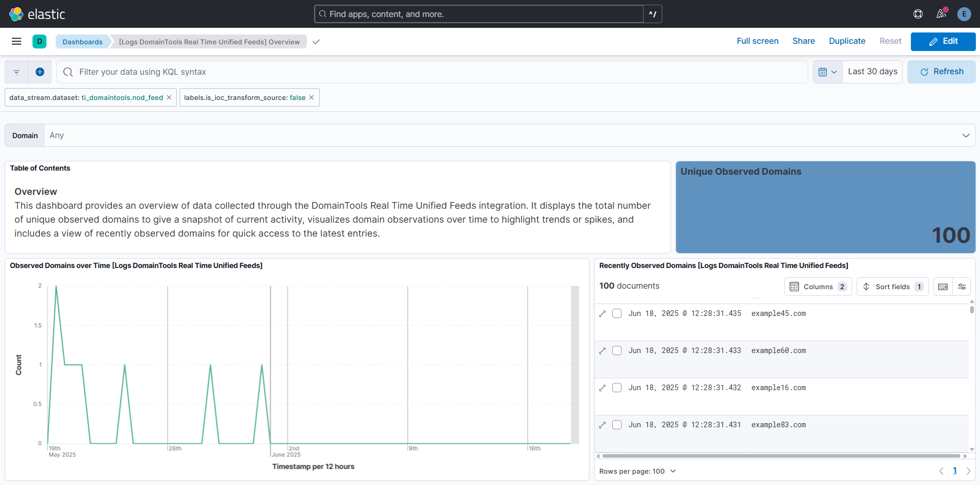Select the example16.com row checkbox
The height and width of the screenshot is (485, 980).
(617, 388)
